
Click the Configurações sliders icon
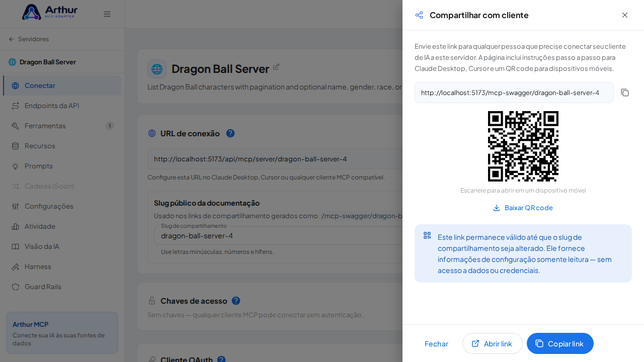(15, 206)
